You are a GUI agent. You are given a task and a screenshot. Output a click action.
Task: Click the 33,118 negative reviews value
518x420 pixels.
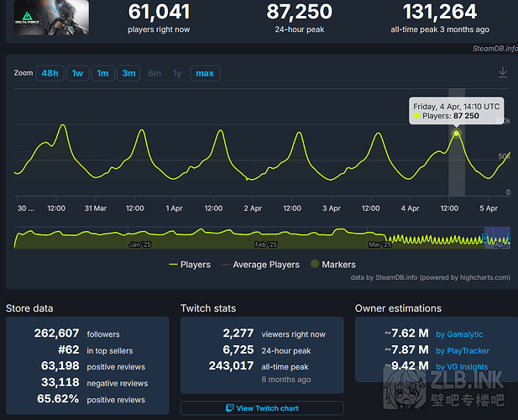tap(60, 382)
